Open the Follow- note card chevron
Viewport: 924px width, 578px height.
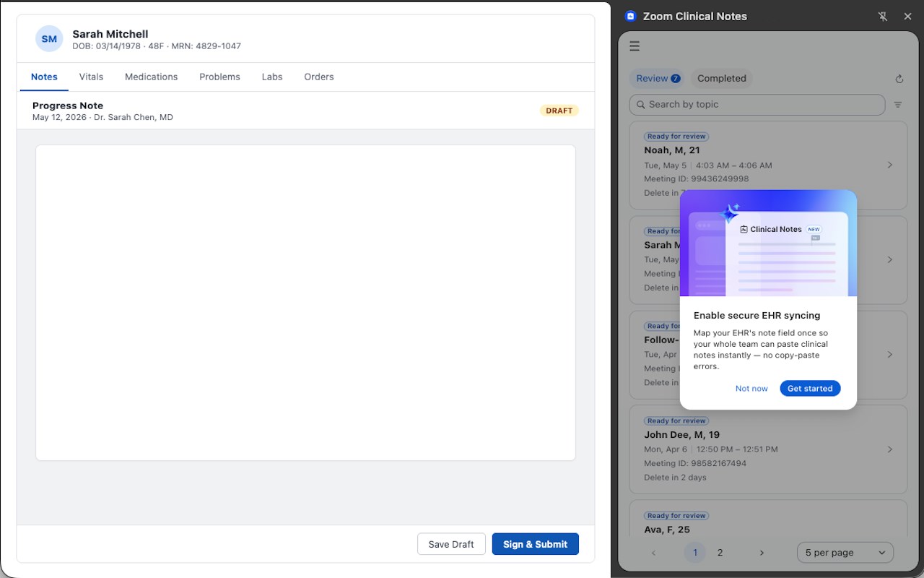tap(890, 355)
